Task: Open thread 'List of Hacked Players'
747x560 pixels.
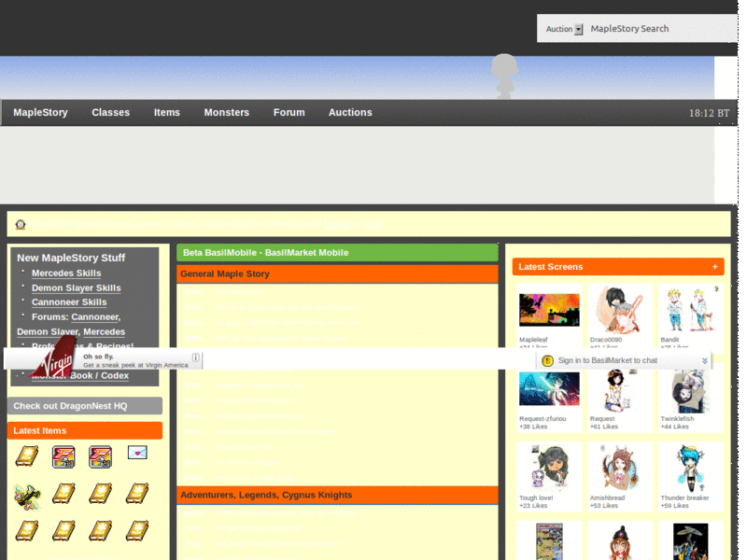Action: click(x=247, y=462)
